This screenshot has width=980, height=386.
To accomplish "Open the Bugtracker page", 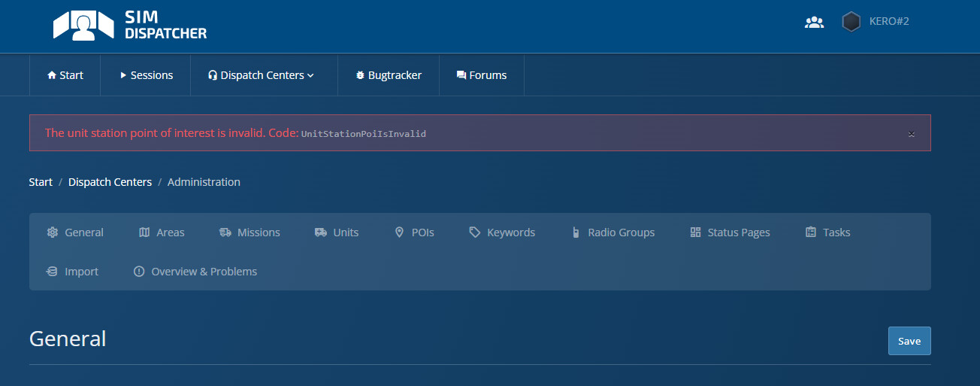I will tap(389, 75).
